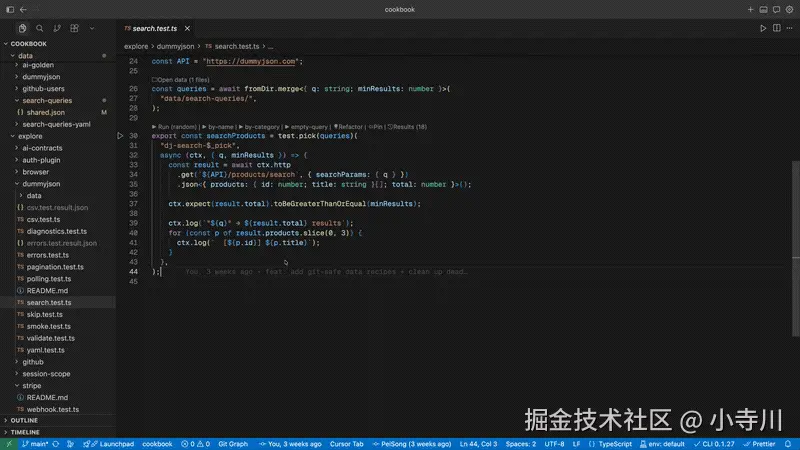The height and width of the screenshot is (450, 800).
Task: Click the explore breadcrumb segment
Action: (x=136, y=46)
